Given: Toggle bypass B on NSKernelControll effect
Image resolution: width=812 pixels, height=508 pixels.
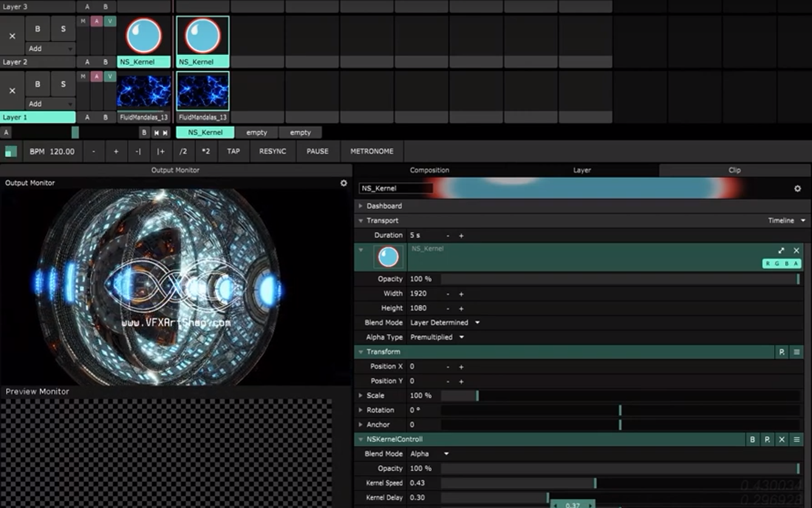Looking at the screenshot, I should [x=752, y=439].
